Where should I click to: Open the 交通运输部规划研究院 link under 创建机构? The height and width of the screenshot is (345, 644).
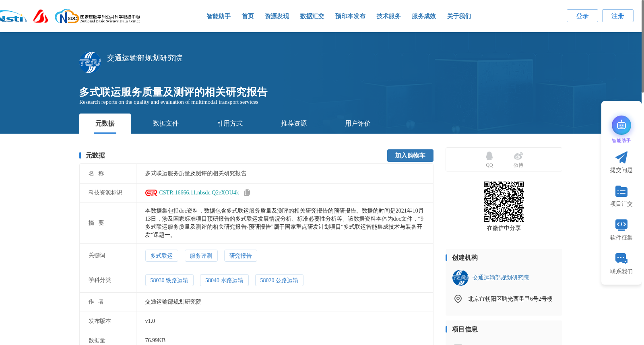click(501, 278)
